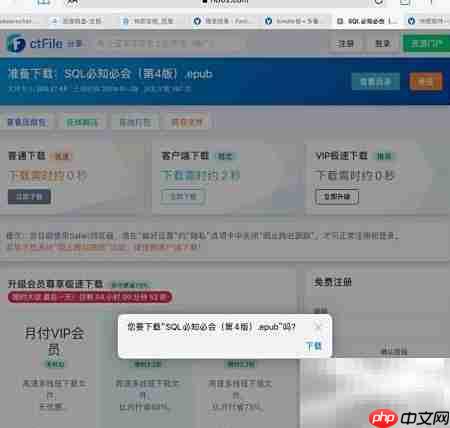Click the outlined button under VIP极速下载
450x428 pixels.
(337, 197)
